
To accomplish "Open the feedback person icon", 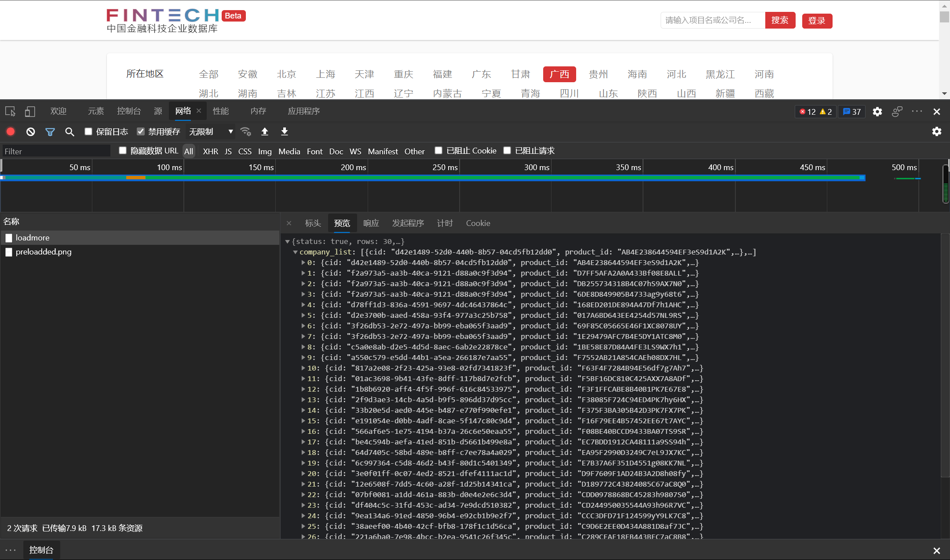I will pos(897,112).
